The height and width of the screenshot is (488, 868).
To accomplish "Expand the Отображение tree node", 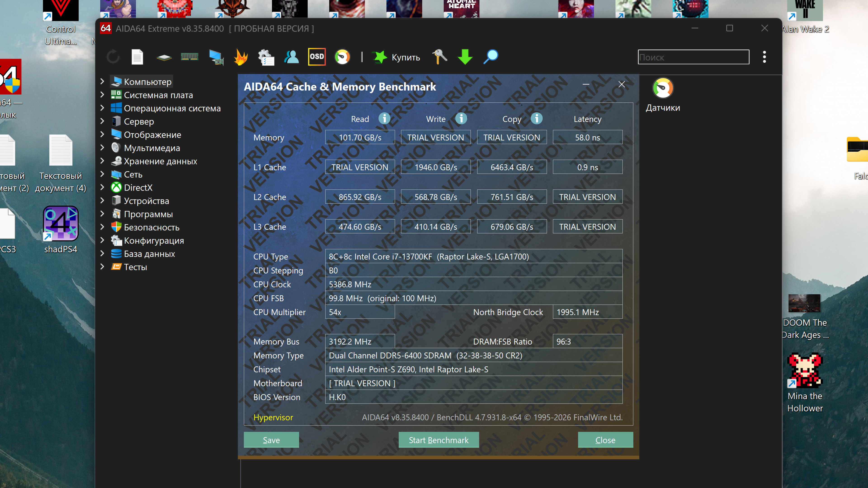I will (x=102, y=134).
